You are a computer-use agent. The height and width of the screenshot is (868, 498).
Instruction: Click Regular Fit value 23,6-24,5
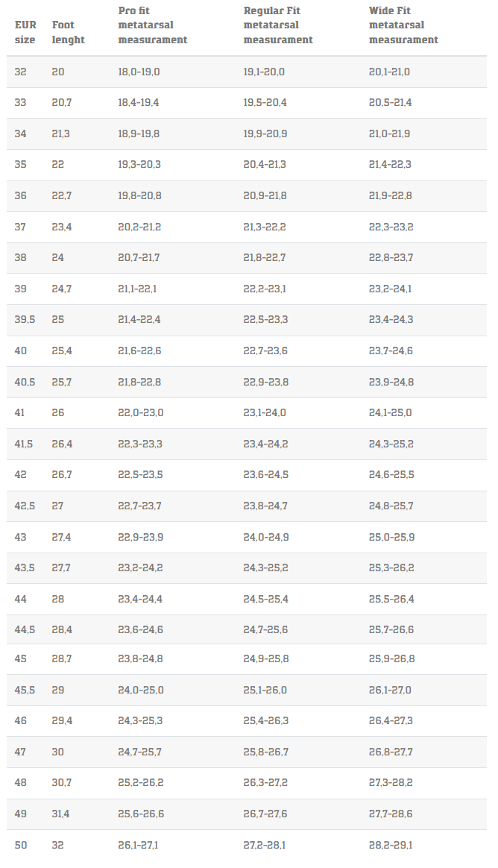pyautogui.click(x=265, y=475)
